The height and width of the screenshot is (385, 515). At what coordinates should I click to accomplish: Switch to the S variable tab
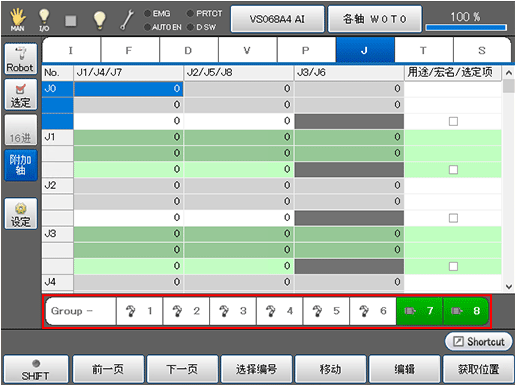(482, 50)
